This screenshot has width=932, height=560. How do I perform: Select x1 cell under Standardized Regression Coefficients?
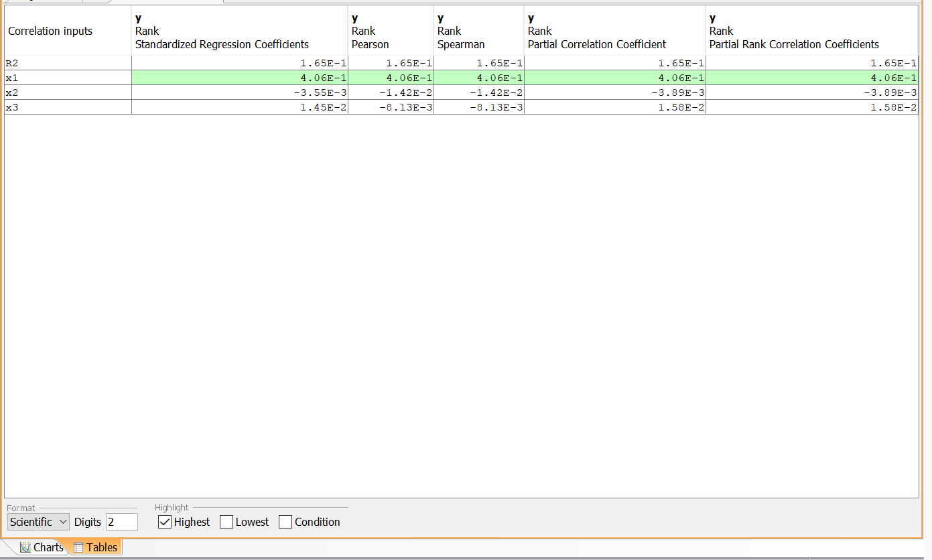tap(240, 78)
